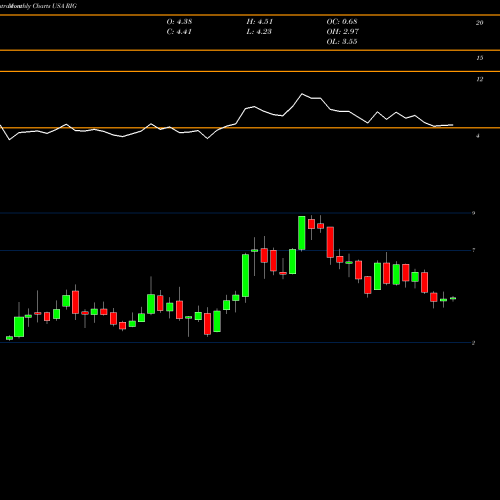The image size is (500, 500).
Task: Click the price axis label '2'
Action: [473, 343]
